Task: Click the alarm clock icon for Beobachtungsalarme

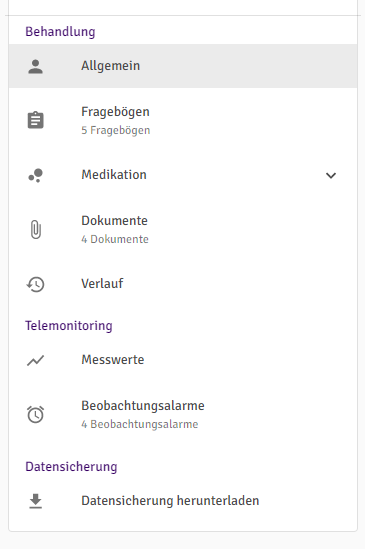Action: tap(35, 415)
